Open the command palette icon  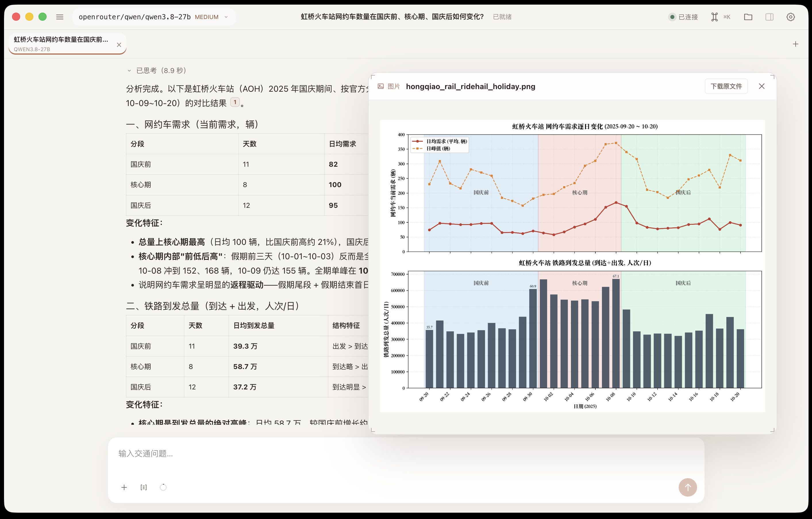[x=715, y=17]
